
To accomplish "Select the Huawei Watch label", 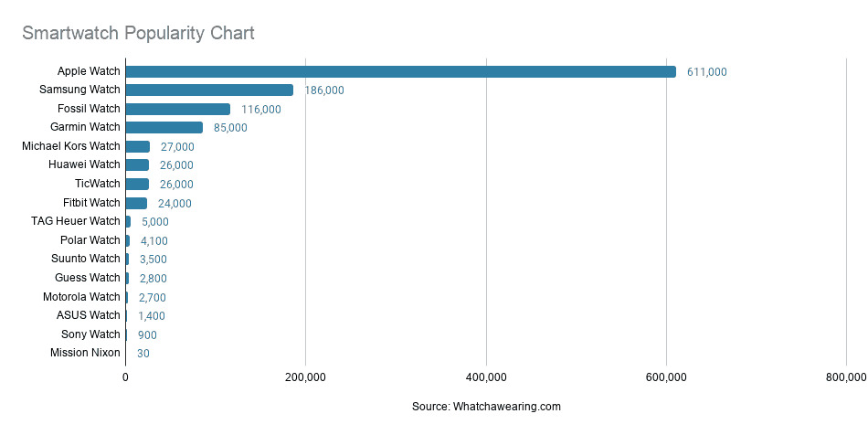I will click(84, 164).
